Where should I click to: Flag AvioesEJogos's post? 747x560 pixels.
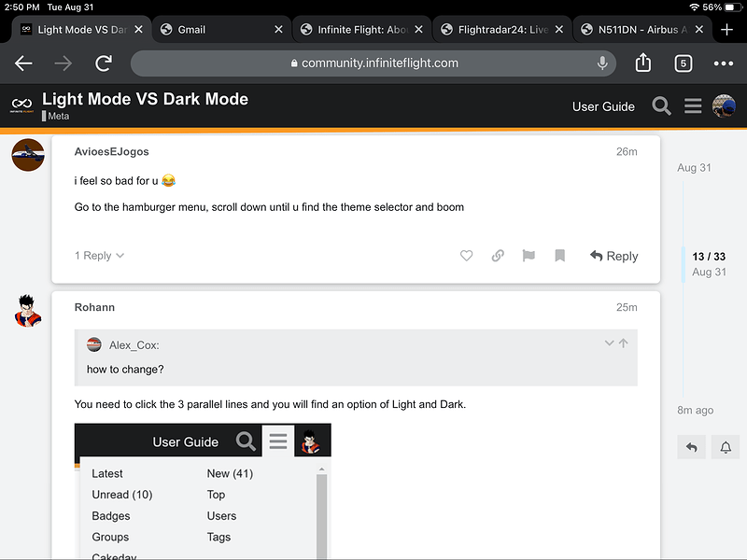pos(529,256)
